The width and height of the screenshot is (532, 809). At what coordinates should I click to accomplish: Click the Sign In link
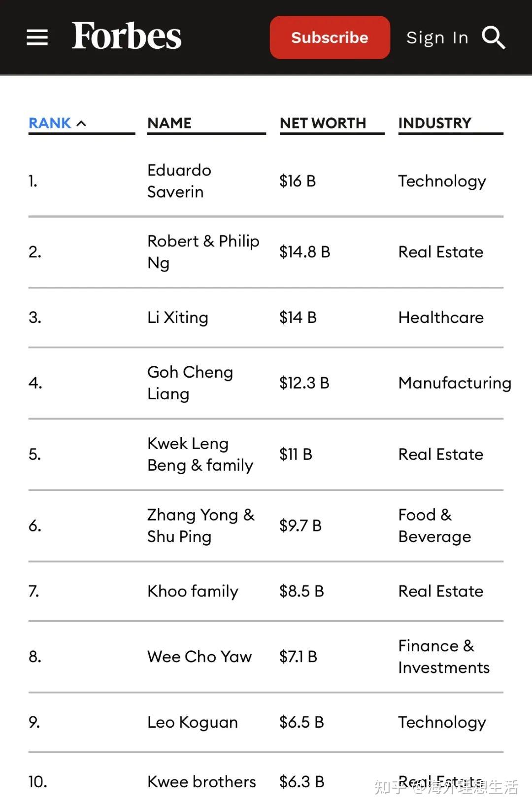pos(437,37)
